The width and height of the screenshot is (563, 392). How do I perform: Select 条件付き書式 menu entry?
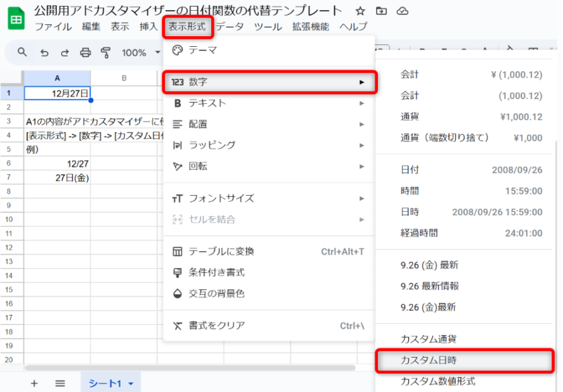pos(216,273)
